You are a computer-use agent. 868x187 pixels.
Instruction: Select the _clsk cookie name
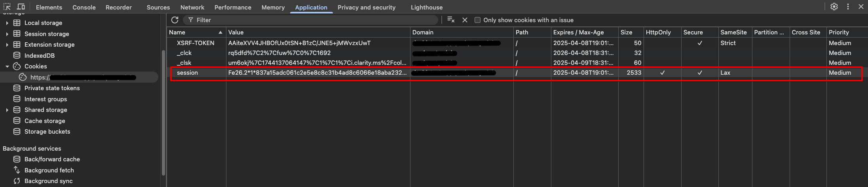click(x=184, y=63)
